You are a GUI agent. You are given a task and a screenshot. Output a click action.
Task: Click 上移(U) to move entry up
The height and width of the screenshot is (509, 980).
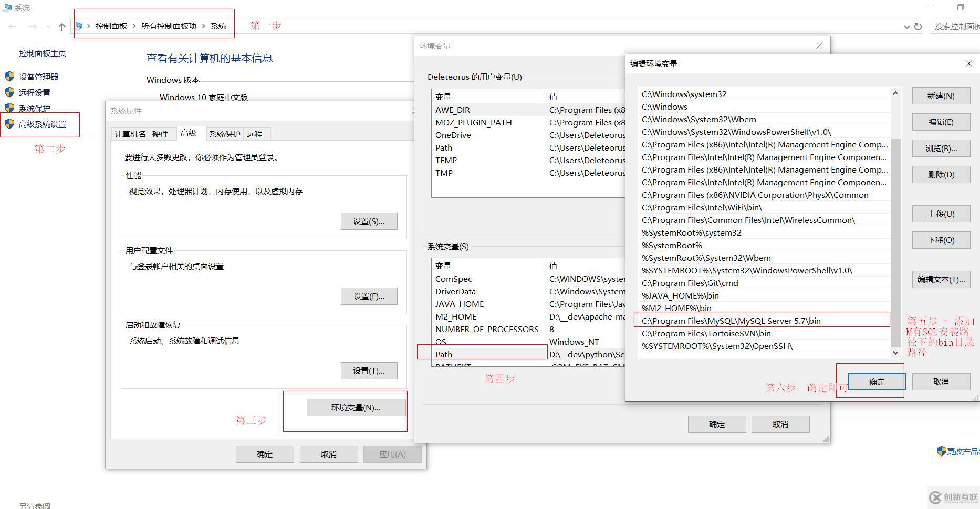pos(941,214)
